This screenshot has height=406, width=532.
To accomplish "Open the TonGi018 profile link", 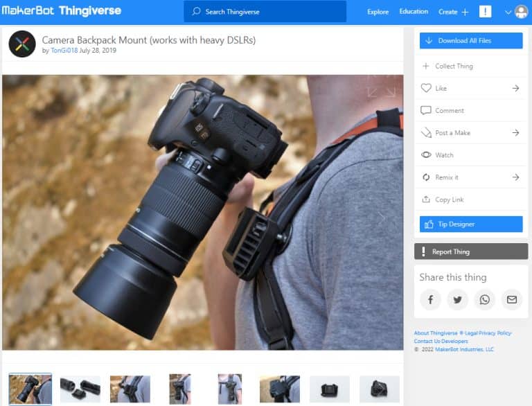I will [64, 51].
